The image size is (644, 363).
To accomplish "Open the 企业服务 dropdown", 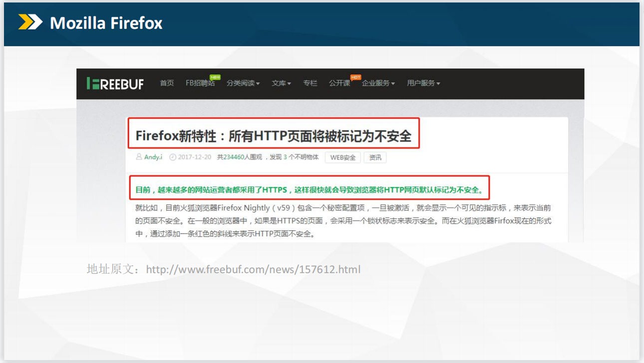I will [378, 83].
